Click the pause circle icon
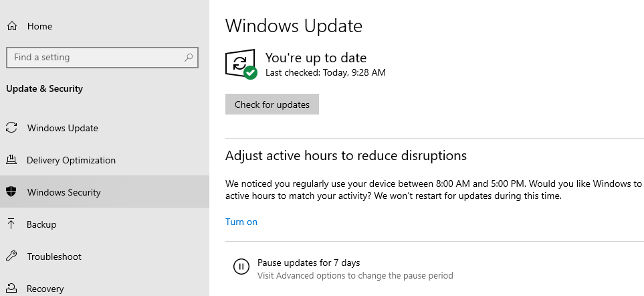644x296 pixels. pos(241,267)
